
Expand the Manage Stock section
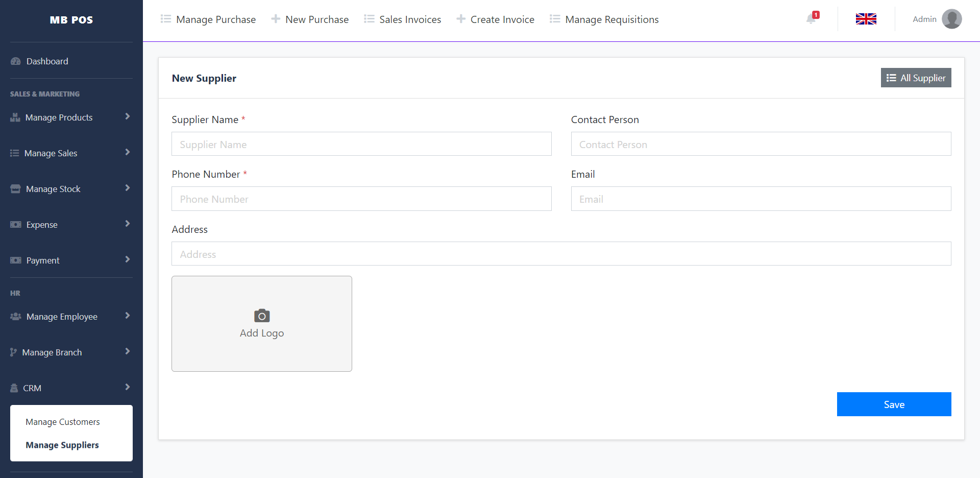click(54, 188)
